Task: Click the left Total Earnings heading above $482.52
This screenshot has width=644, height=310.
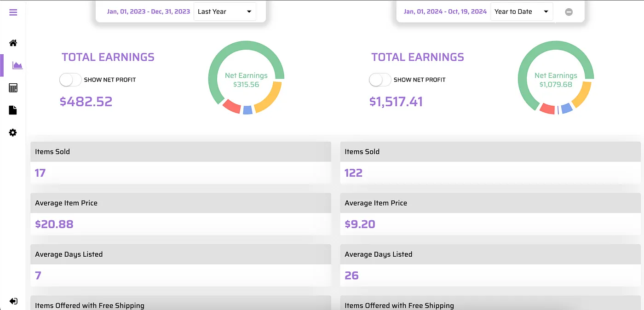Action: pos(108,57)
